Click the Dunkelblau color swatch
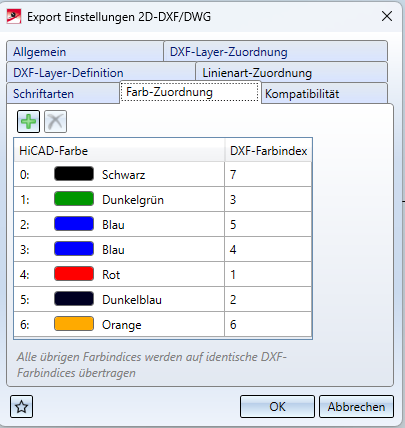 (74, 299)
